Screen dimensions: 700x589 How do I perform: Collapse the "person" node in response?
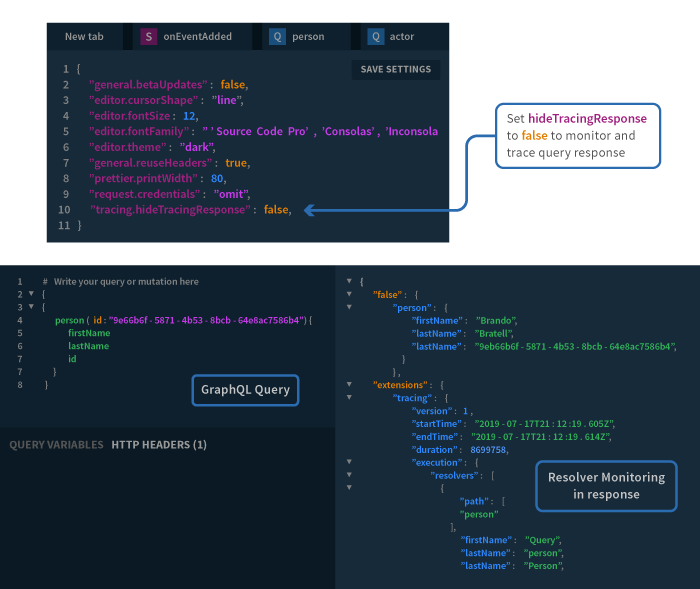[x=349, y=307]
